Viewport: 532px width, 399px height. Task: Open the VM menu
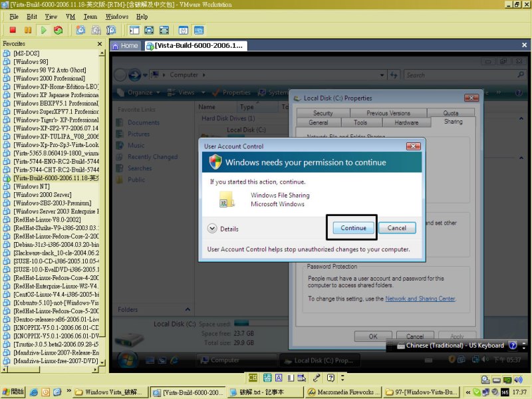70,17
